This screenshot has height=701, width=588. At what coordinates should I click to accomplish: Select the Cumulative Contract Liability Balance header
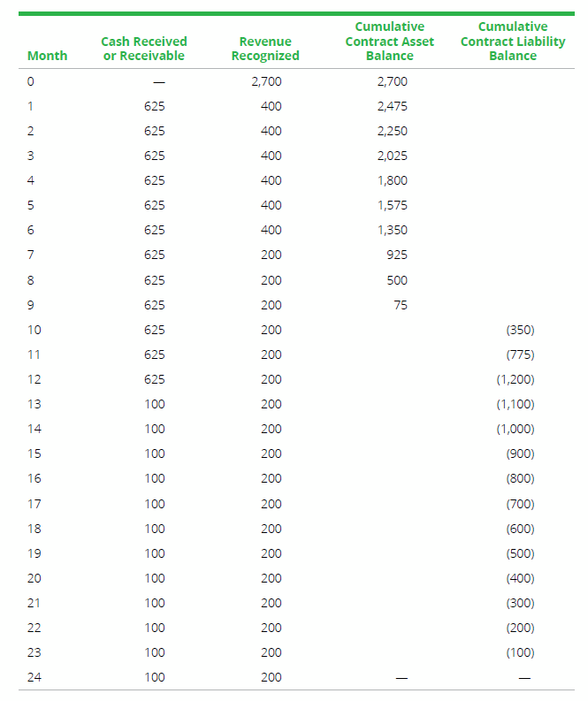pyautogui.click(x=513, y=41)
